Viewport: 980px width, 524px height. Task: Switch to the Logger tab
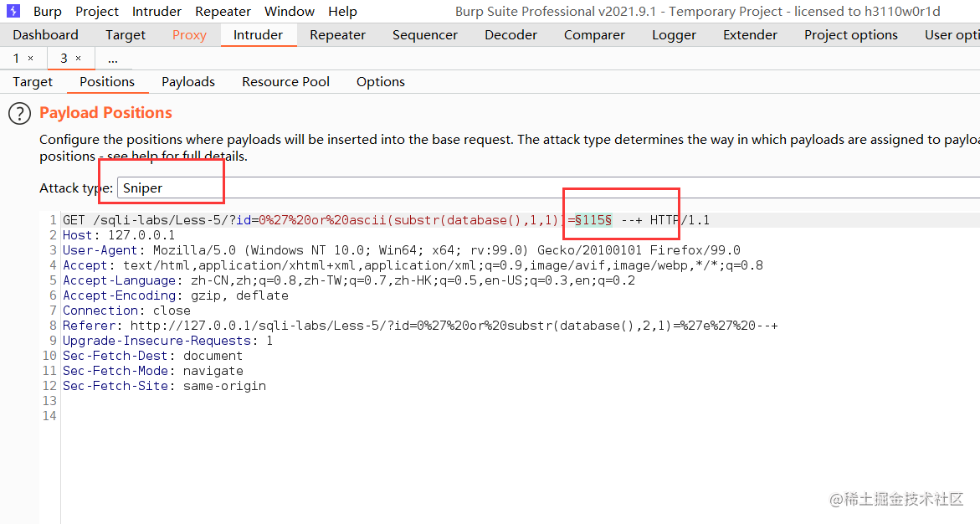click(674, 35)
